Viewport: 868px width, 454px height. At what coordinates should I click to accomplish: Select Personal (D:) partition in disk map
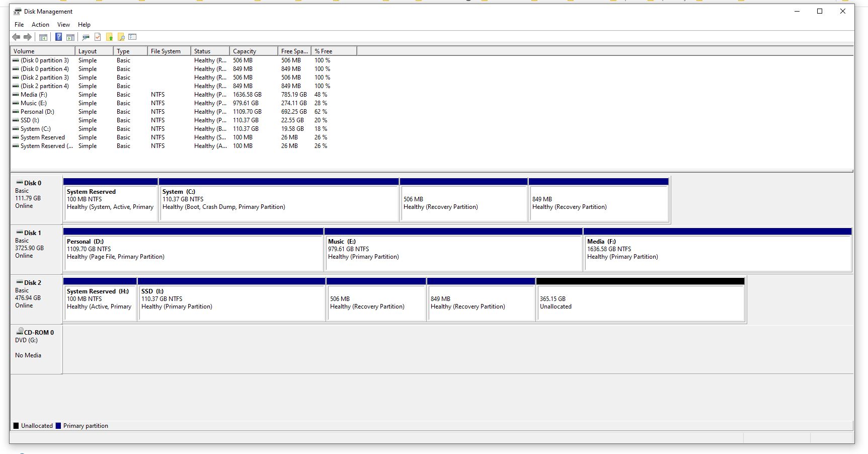coord(194,249)
